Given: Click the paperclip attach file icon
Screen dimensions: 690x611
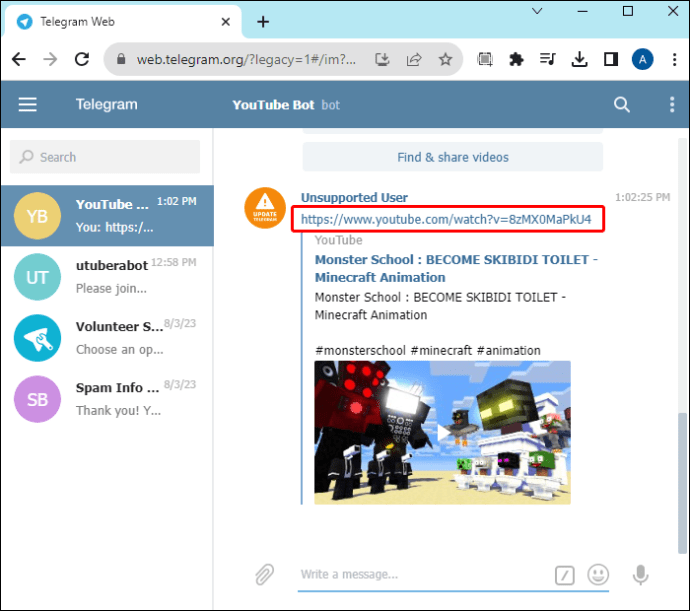Looking at the screenshot, I should pos(264,574).
